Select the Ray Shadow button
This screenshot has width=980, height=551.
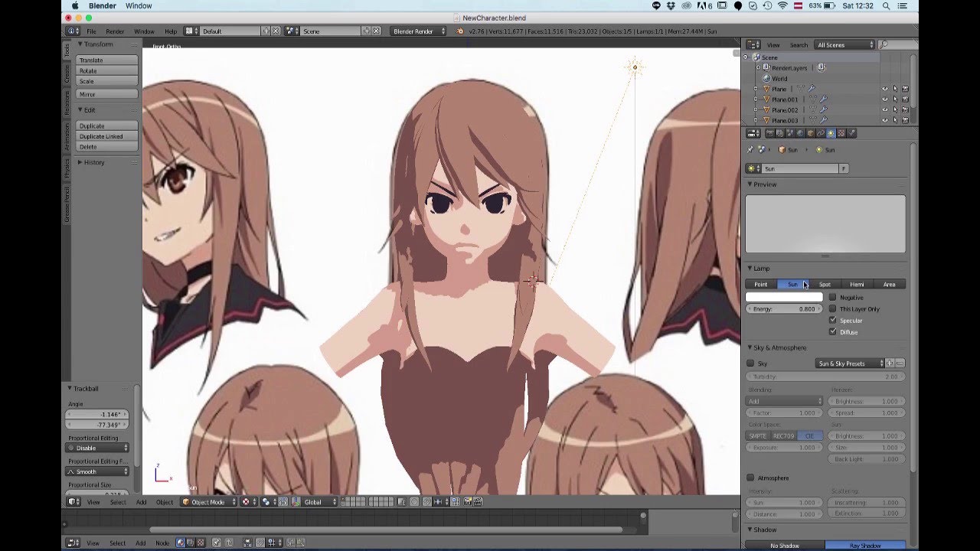(865, 546)
